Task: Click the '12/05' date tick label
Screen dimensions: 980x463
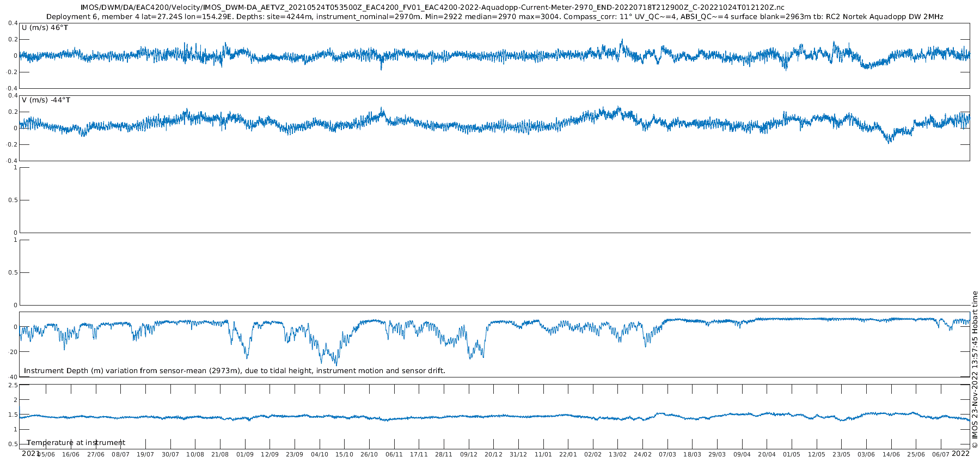Action: coord(817,454)
